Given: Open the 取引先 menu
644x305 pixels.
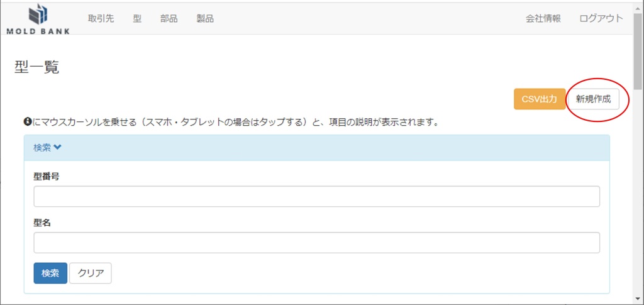Looking at the screenshot, I should click(101, 18).
